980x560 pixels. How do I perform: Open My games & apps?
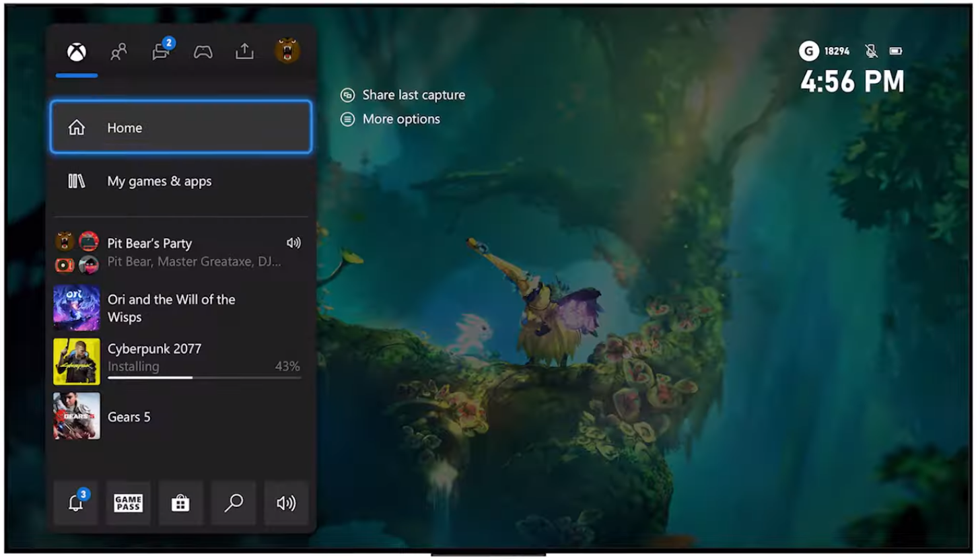point(180,181)
